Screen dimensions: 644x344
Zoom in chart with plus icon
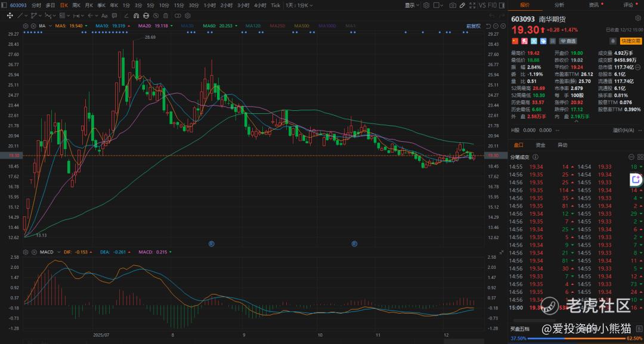point(503,26)
